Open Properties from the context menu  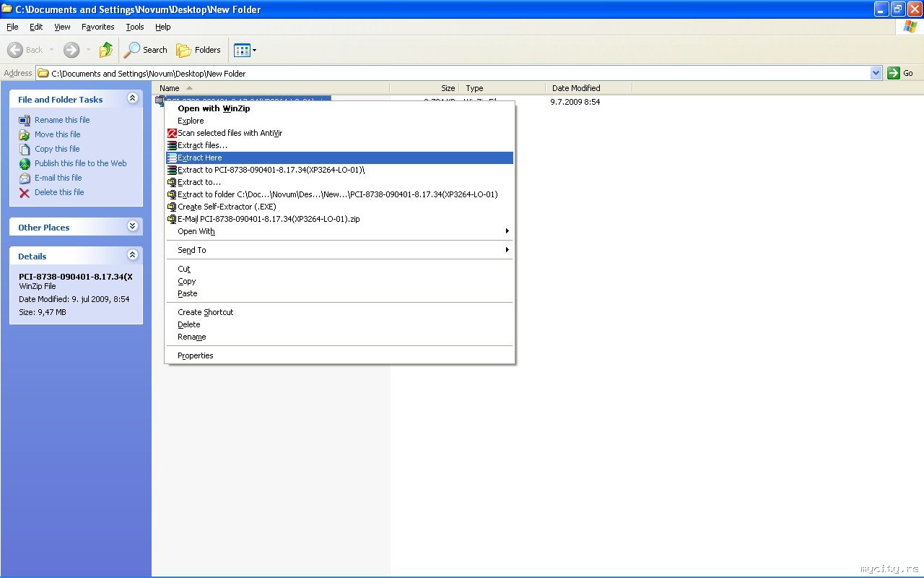click(x=339, y=355)
